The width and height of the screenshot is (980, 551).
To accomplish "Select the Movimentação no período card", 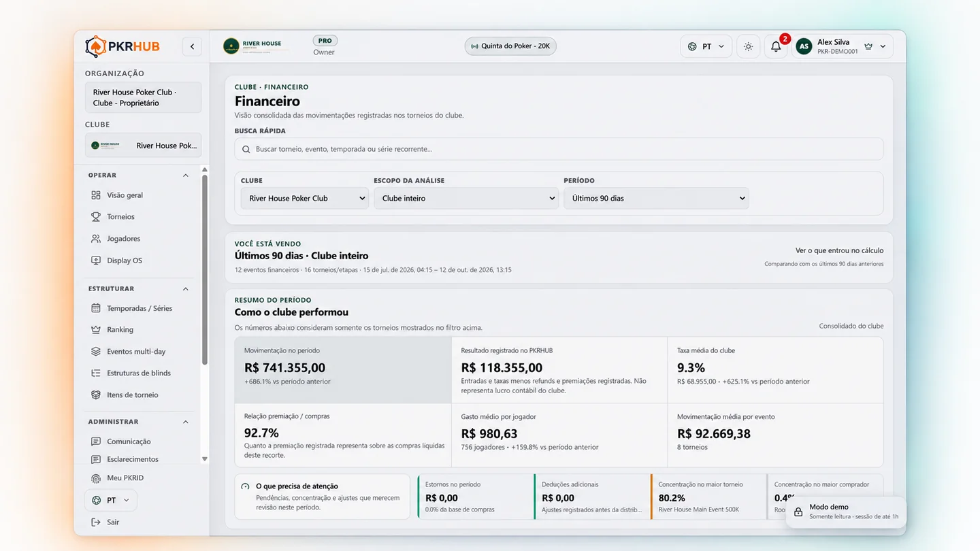I will (343, 370).
